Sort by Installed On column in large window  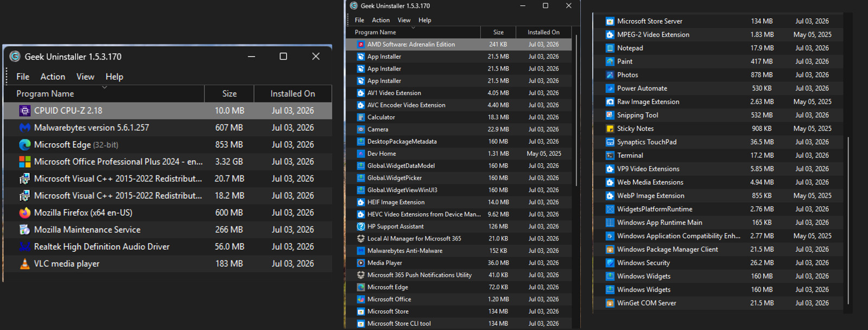[x=293, y=93]
